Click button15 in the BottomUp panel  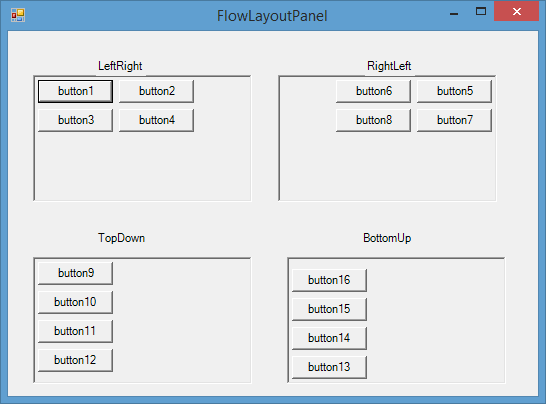tap(329, 309)
